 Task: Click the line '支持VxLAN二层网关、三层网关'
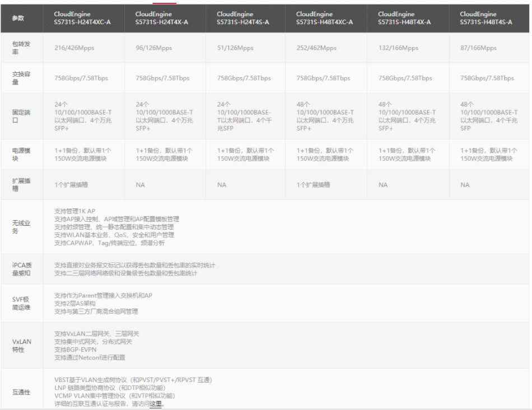click(97, 334)
